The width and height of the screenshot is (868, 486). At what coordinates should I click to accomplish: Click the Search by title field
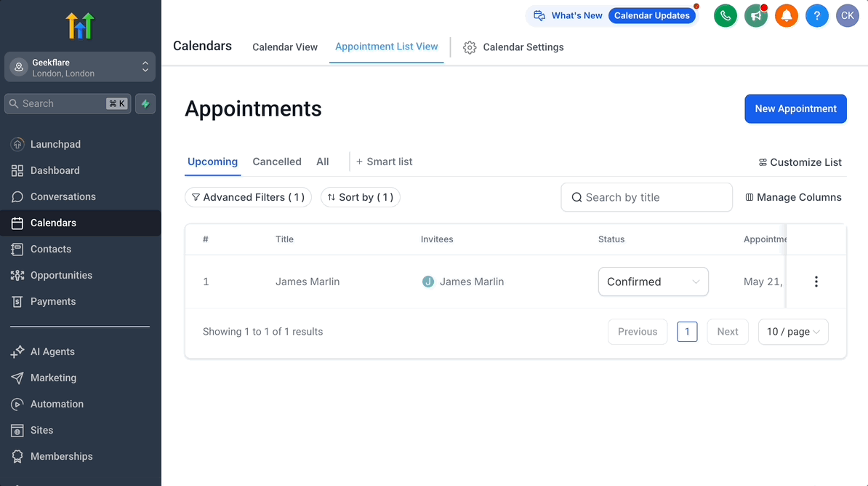646,197
